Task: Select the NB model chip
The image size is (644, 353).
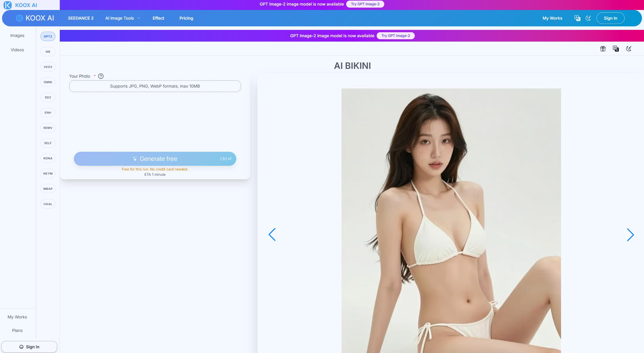Action: [x=48, y=52]
